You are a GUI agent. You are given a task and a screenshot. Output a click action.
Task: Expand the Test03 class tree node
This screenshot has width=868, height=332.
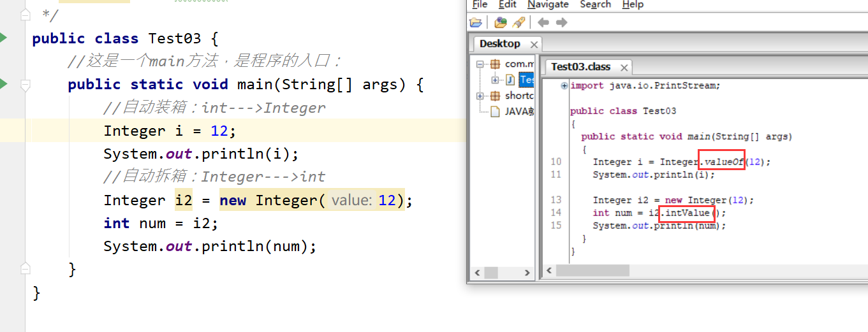495,80
